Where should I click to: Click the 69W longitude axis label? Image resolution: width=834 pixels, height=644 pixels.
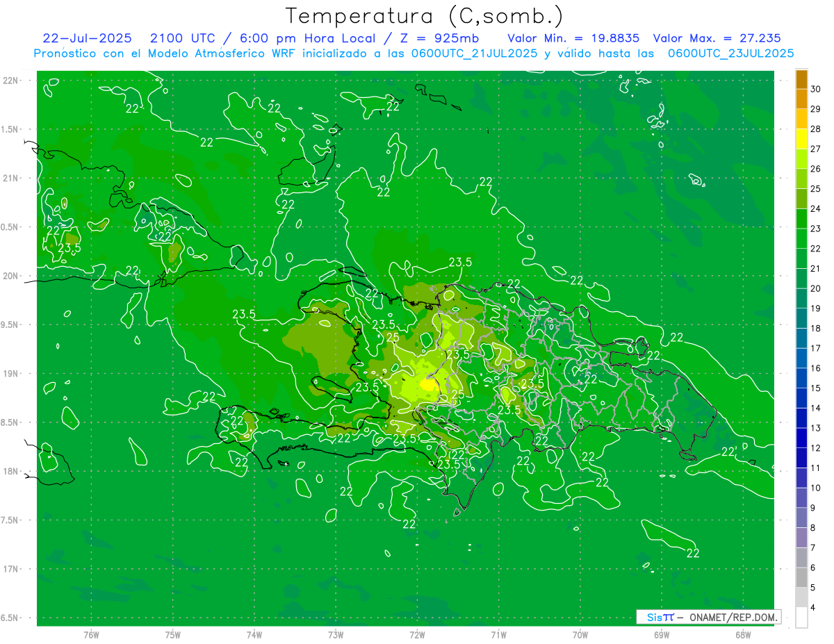click(x=662, y=635)
